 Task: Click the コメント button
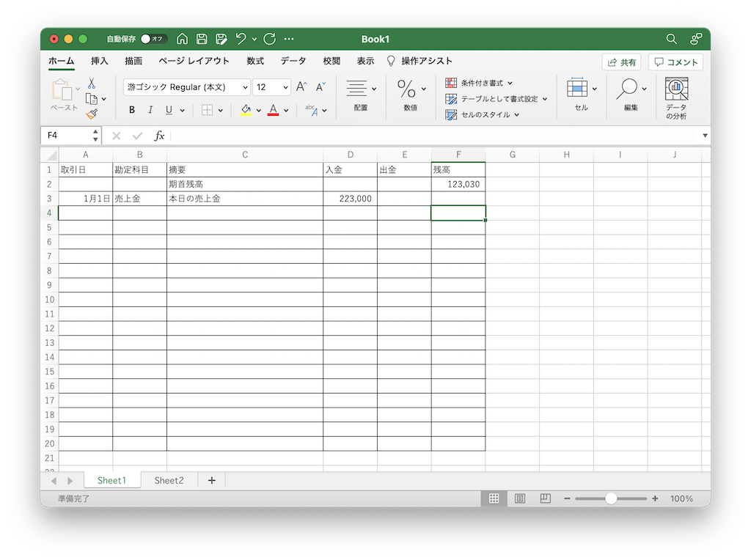[x=675, y=62]
